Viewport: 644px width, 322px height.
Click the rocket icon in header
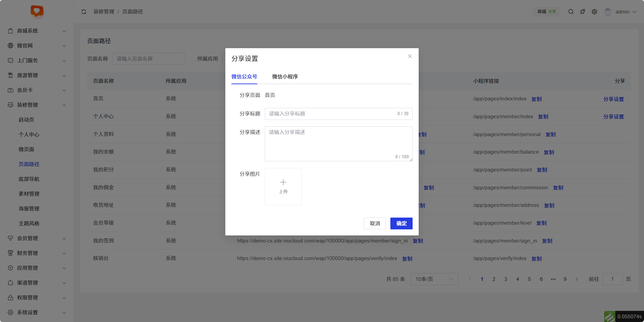(x=583, y=12)
